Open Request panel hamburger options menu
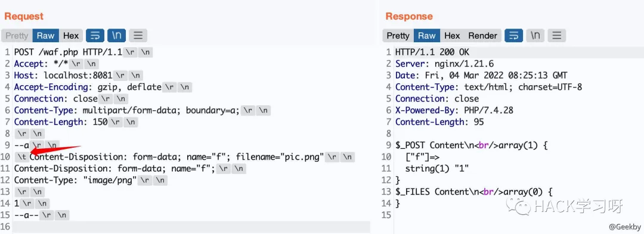Image resolution: width=644 pixels, height=234 pixels. 138,36
